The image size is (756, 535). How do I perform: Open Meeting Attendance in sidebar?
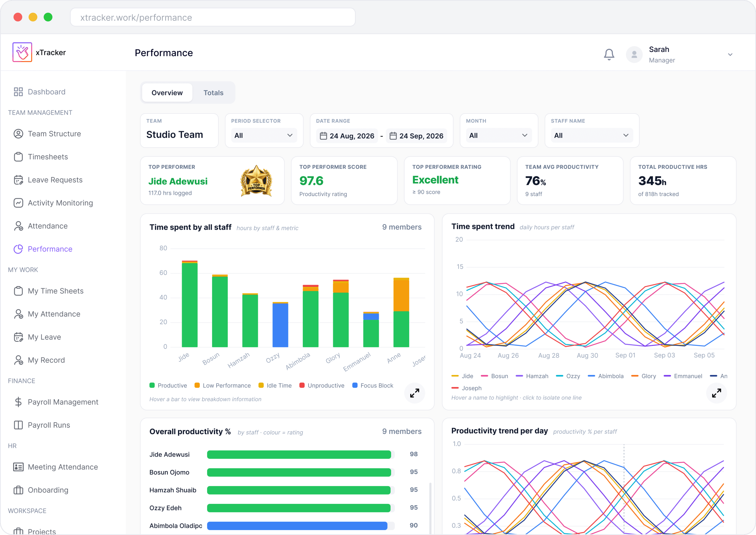coord(56,467)
